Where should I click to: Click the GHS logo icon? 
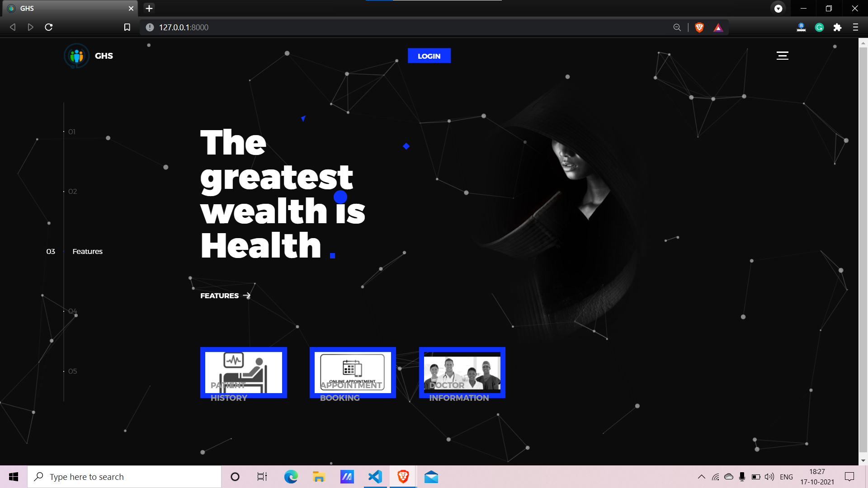coord(76,56)
